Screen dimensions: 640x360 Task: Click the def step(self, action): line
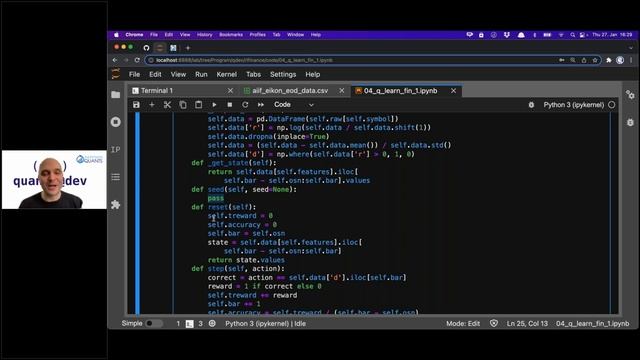[x=238, y=269]
